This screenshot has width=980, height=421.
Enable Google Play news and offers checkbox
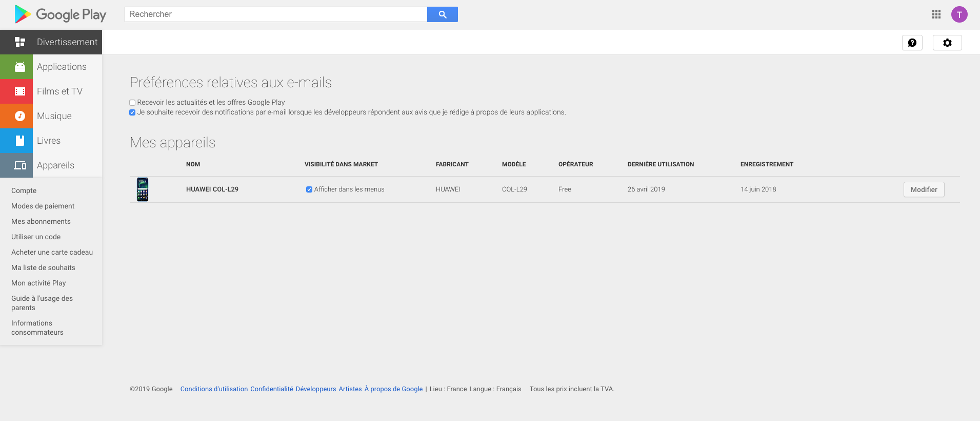click(132, 103)
